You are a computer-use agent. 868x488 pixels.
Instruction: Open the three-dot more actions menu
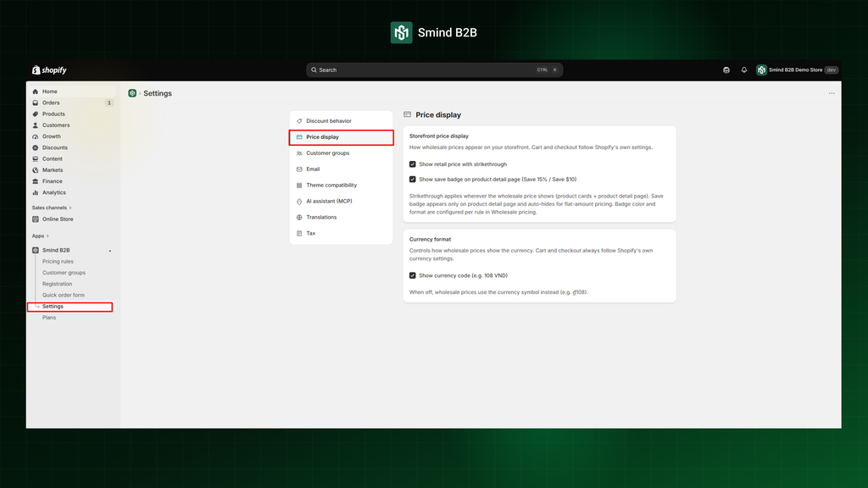[832, 93]
